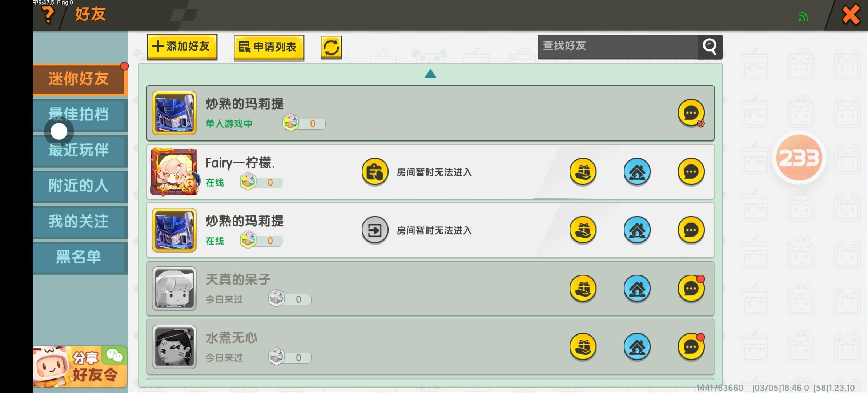Click the search magnifier icon
Image resolution: width=868 pixels, height=393 pixels.
[x=710, y=47]
